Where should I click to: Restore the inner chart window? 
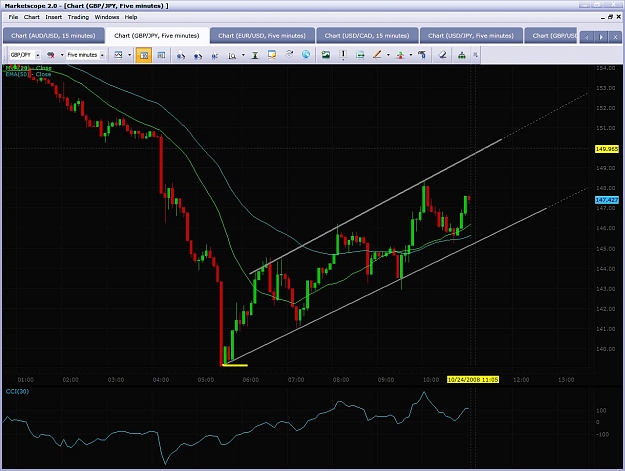click(611, 17)
